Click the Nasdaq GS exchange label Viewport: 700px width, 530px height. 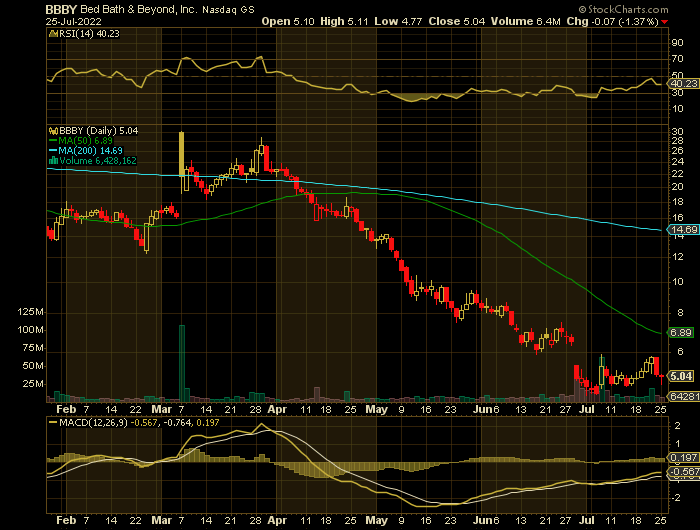(x=228, y=10)
